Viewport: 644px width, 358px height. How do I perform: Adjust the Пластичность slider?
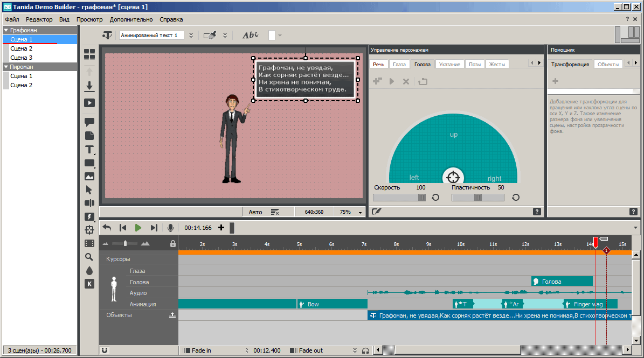click(477, 198)
